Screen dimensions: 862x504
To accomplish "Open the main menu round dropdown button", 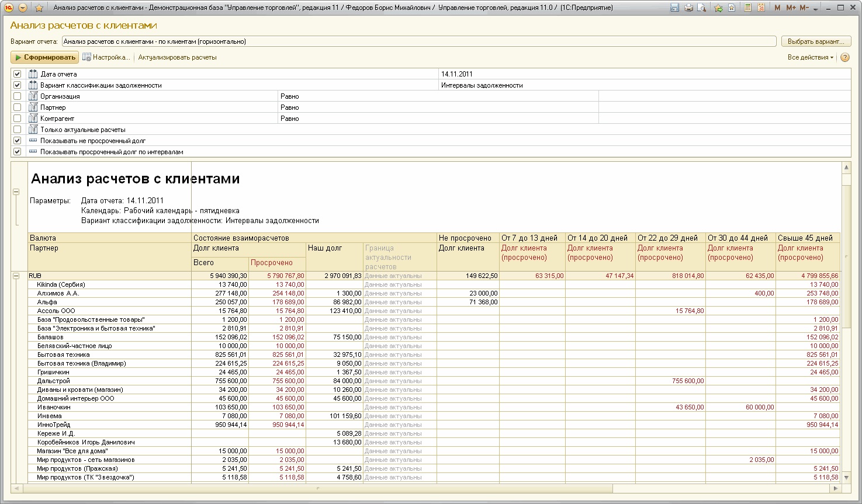I will click(x=23, y=8).
